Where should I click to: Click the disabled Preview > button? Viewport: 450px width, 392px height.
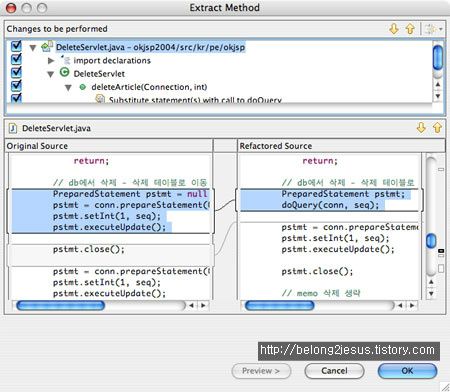click(261, 371)
